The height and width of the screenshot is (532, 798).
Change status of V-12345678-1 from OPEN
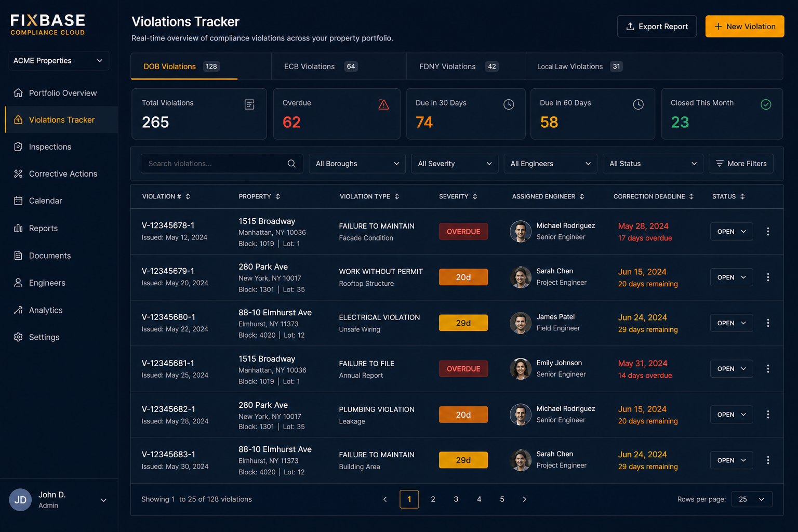[x=731, y=232]
